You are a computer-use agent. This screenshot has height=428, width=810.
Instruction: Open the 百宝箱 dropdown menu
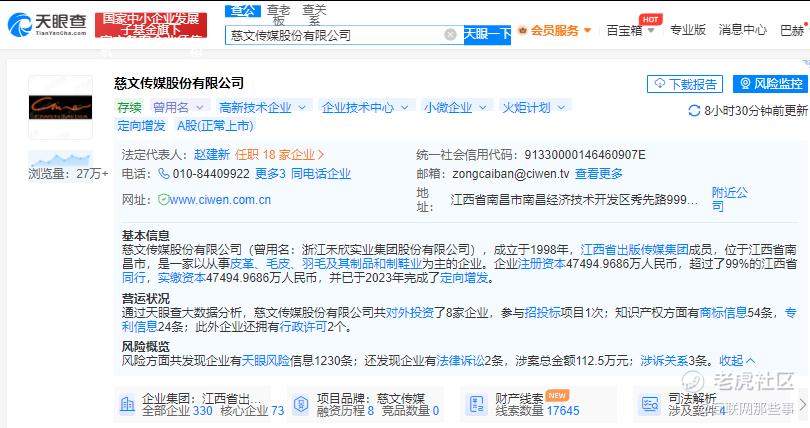[630, 30]
